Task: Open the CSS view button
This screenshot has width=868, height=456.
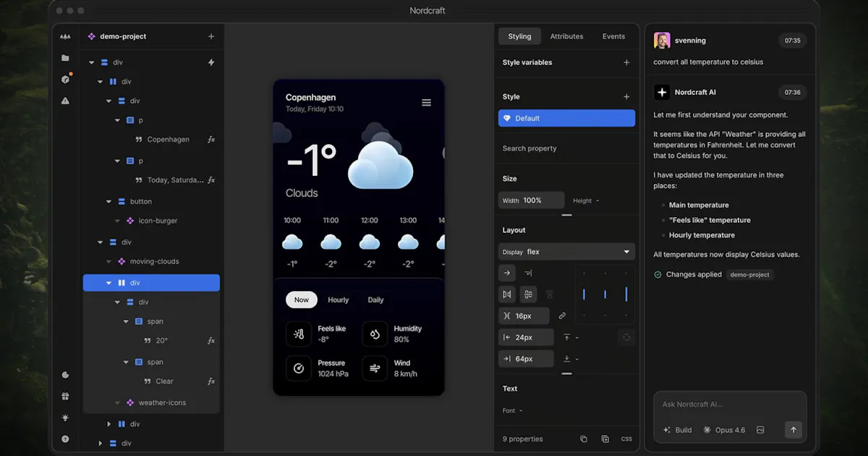Action: 626,439
